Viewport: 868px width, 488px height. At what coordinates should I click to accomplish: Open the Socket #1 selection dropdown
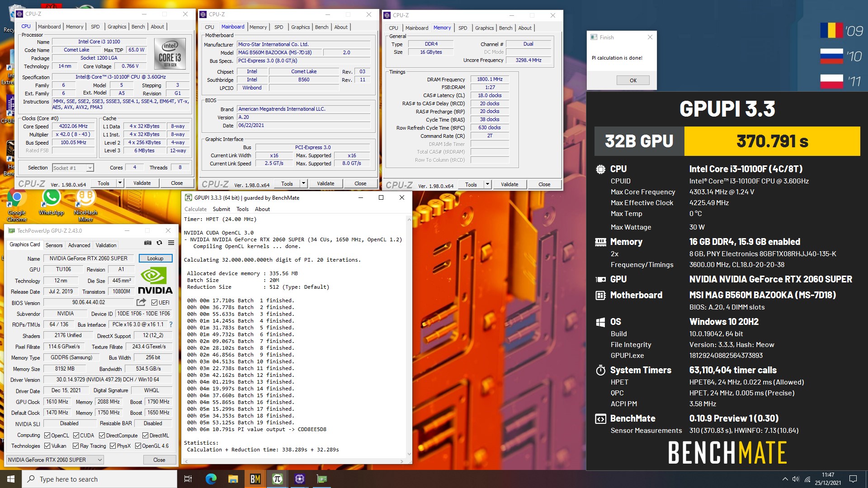73,168
